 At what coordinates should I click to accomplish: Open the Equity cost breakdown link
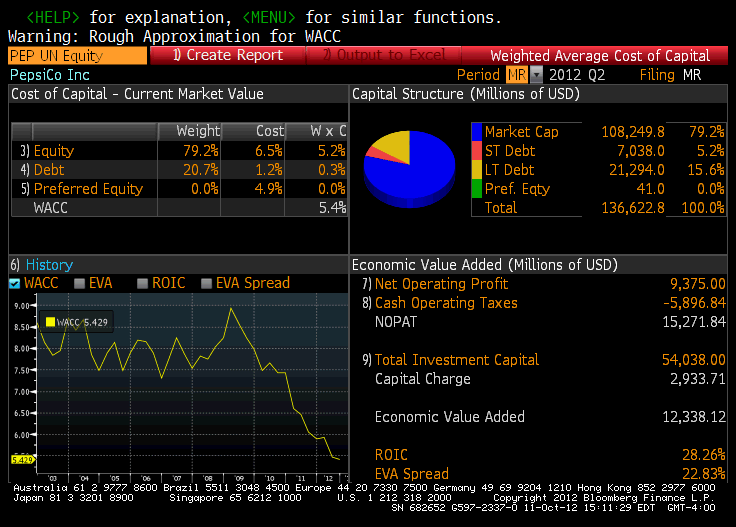click(54, 151)
